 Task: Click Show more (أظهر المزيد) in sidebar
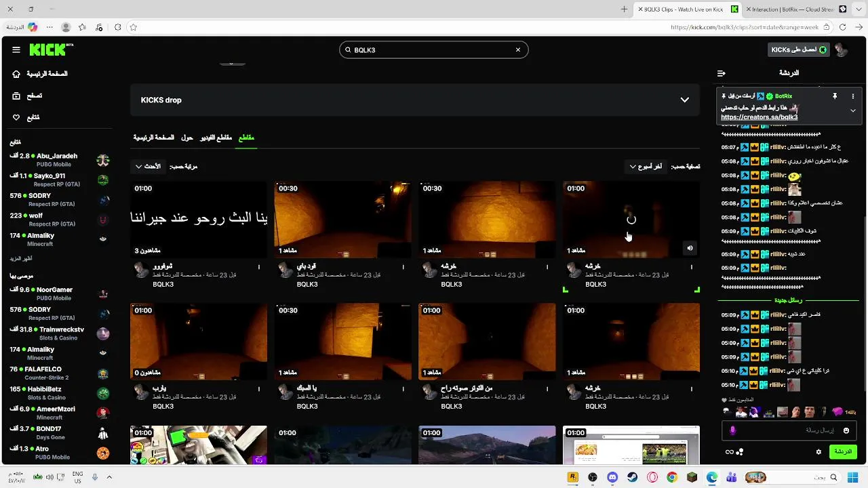21,258
